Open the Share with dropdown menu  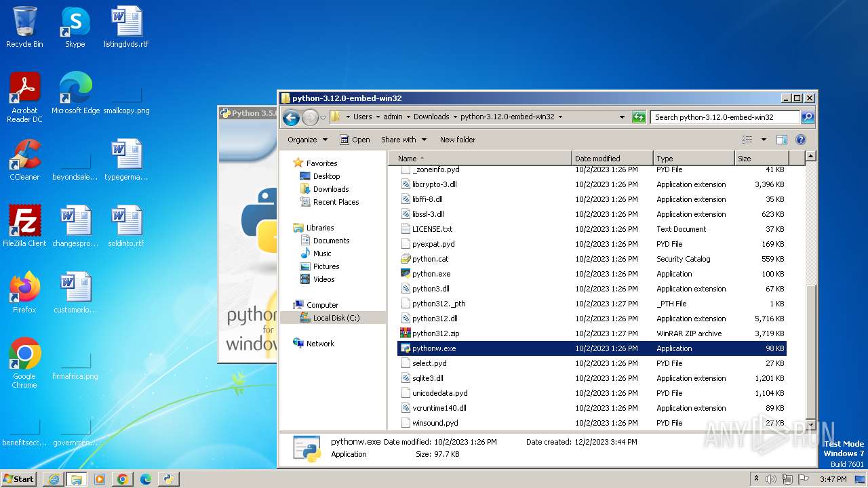coord(403,140)
